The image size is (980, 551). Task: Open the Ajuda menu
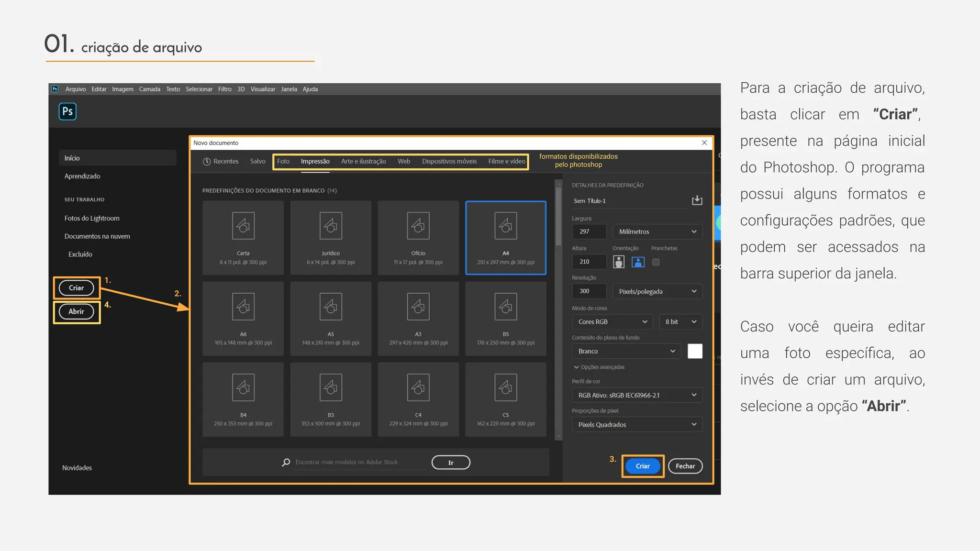[x=310, y=89]
